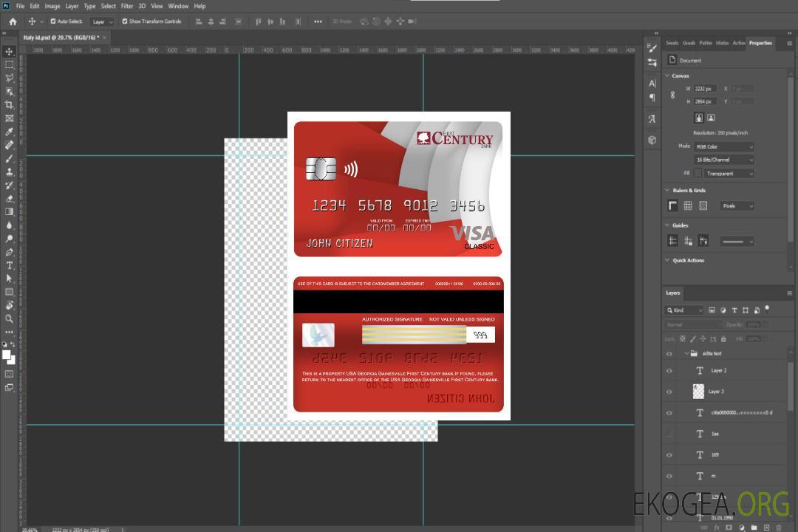Select the Zoom tool
The image size is (798, 532).
point(10,318)
